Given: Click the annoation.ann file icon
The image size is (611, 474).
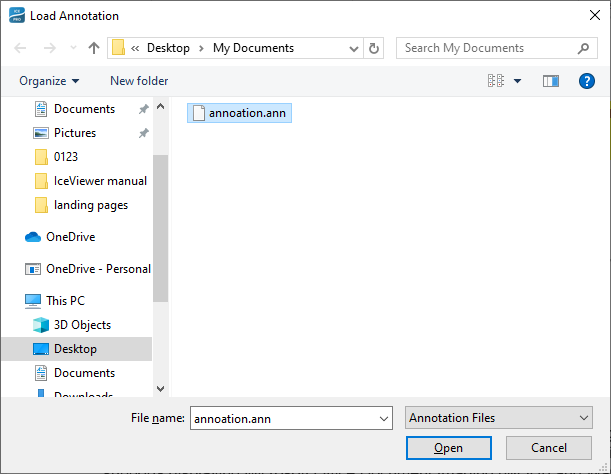Looking at the screenshot, I should tap(199, 113).
